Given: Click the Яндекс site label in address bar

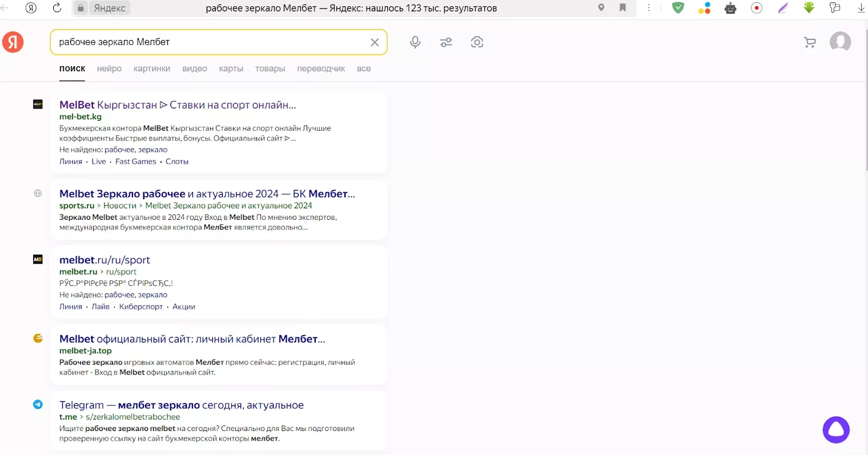Looking at the screenshot, I should click(x=110, y=8).
